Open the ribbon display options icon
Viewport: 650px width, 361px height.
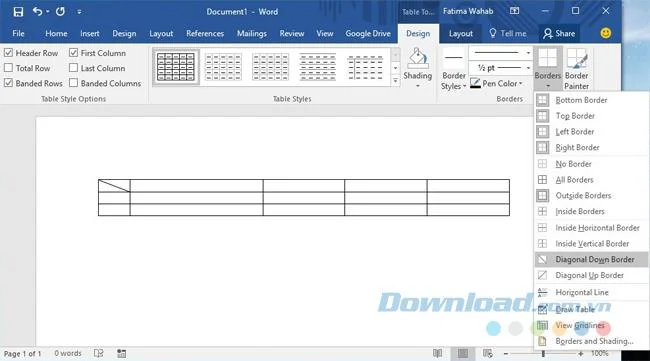(514, 11)
